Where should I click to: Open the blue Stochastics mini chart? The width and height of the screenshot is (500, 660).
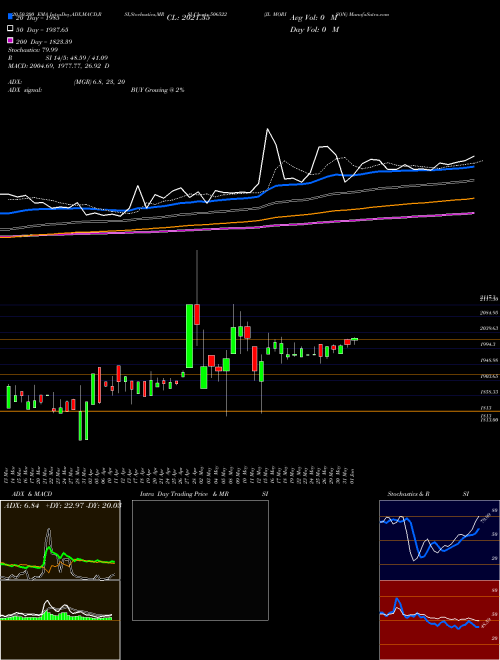[439, 540]
